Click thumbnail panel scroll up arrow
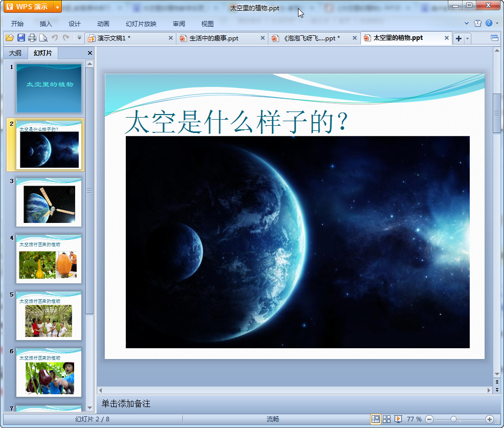 89,64
